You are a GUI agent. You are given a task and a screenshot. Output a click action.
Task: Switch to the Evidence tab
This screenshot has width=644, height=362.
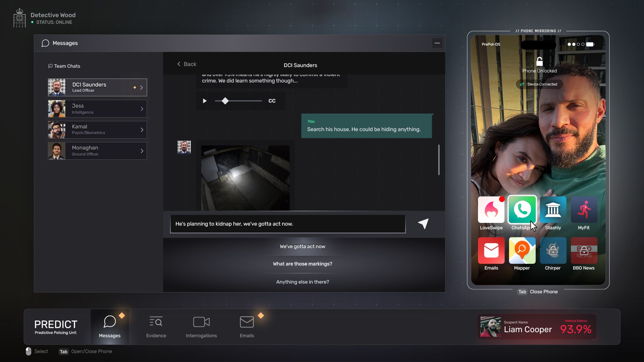(x=156, y=326)
